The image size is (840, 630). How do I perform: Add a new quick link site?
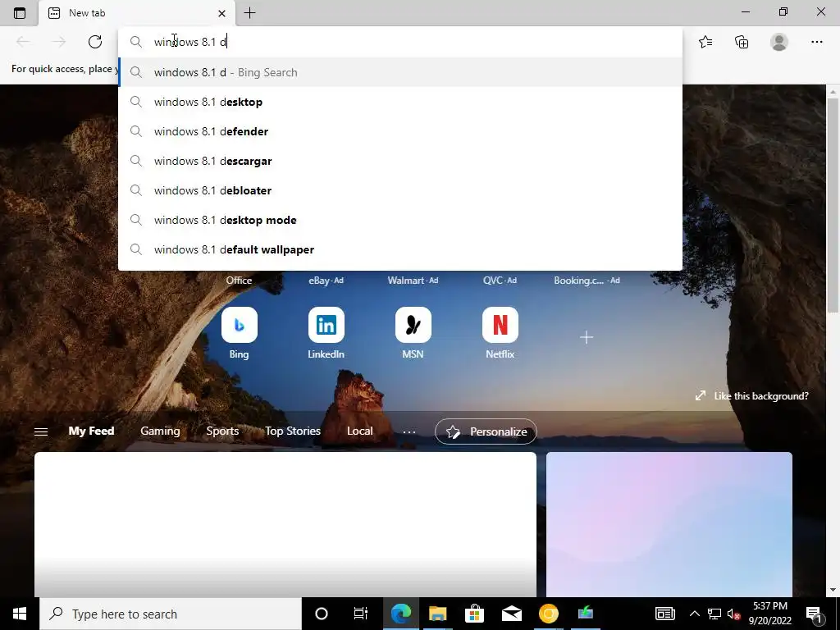[587, 337]
